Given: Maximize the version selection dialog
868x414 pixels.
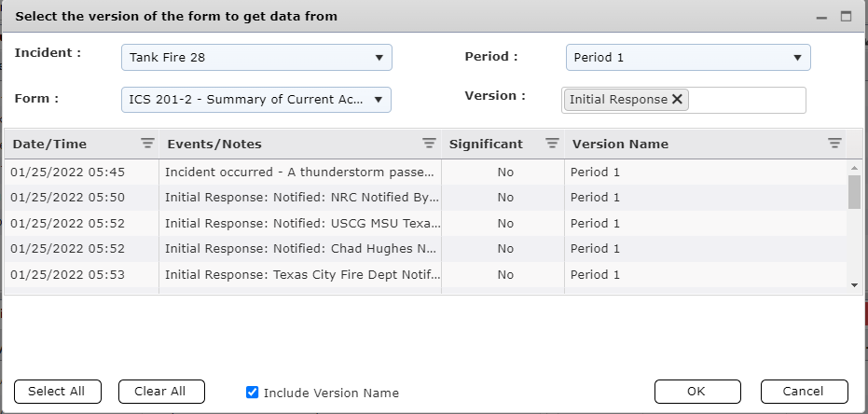Looking at the screenshot, I should [847, 17].
